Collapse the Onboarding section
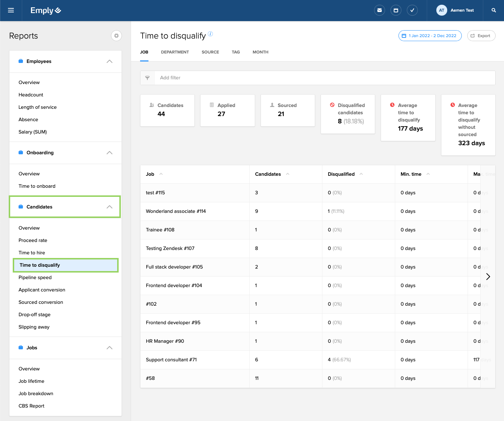504x421 pixels. 109,153
